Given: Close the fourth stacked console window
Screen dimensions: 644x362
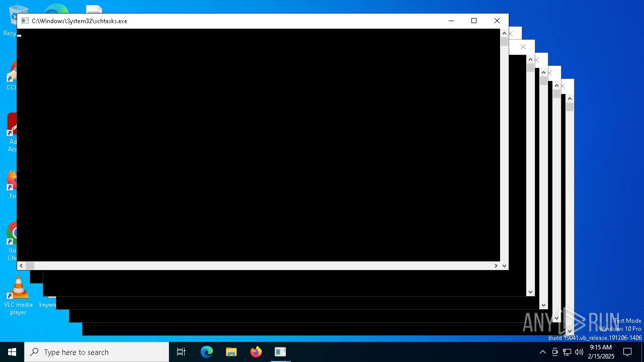Looking at the screenshot, I should 537,60.
